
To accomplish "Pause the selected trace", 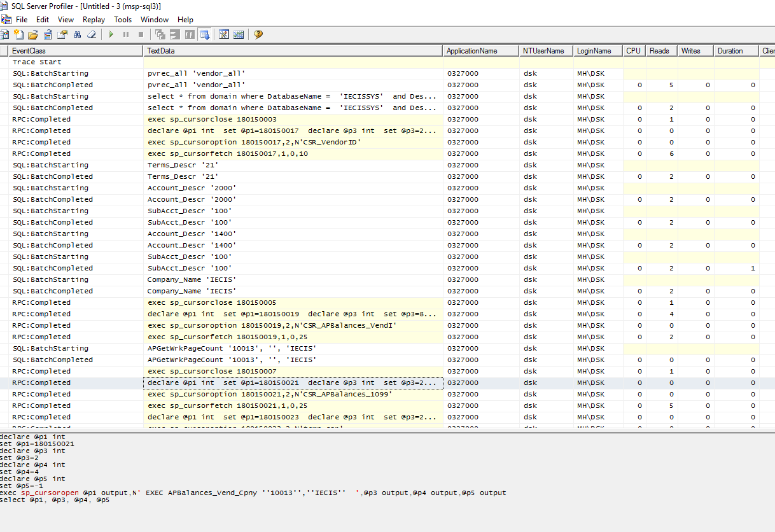I will pos(126,34).
